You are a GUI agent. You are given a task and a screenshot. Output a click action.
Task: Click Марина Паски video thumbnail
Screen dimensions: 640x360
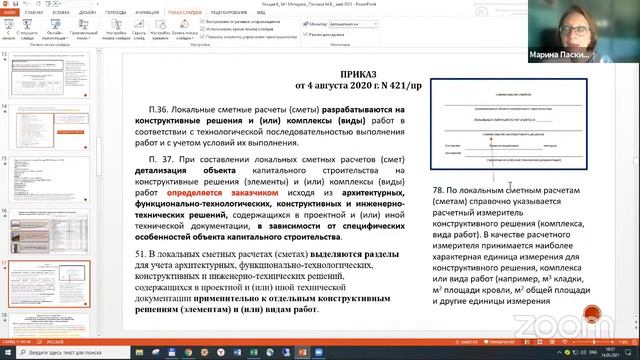pyautogui.click(x=584, y=31)
